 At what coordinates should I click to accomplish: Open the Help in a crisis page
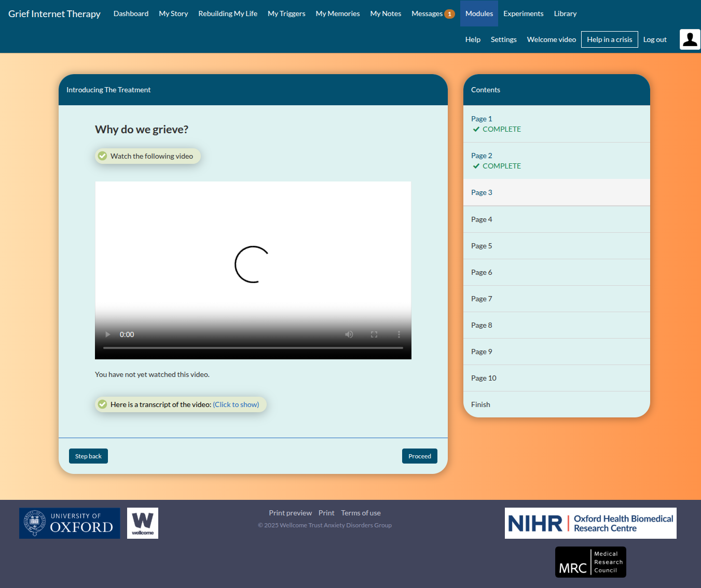click(609, 39)
